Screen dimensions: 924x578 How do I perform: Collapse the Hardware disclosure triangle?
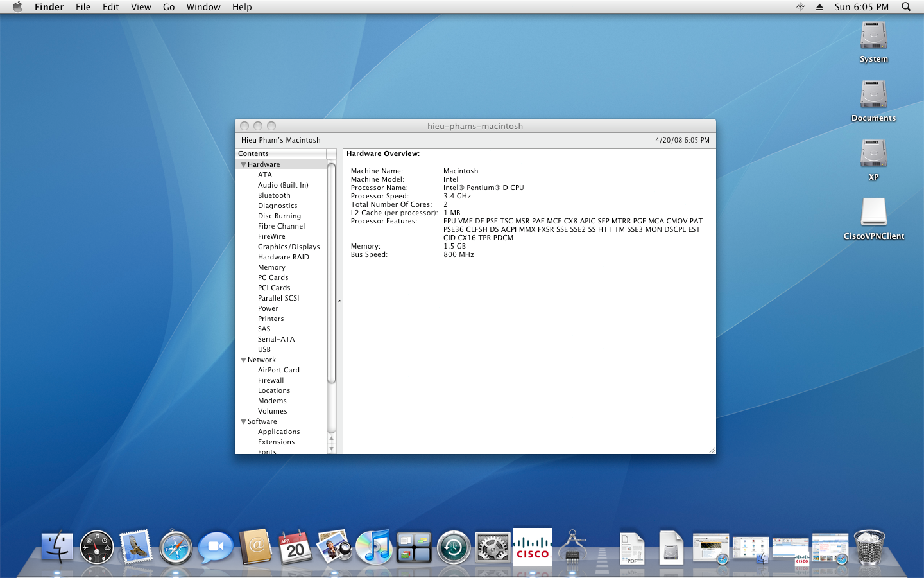[244, 164]
